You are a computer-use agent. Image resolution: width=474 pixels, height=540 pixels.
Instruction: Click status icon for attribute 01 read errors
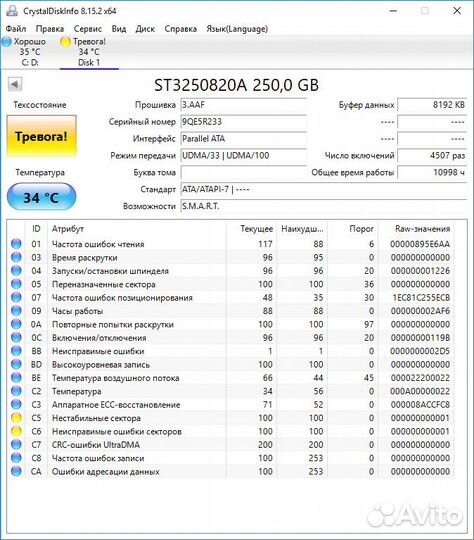click(16, 244)
